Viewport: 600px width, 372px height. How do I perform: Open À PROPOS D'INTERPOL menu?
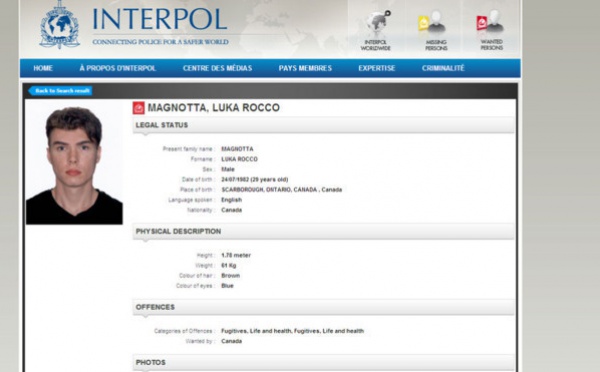coord(117,68)
